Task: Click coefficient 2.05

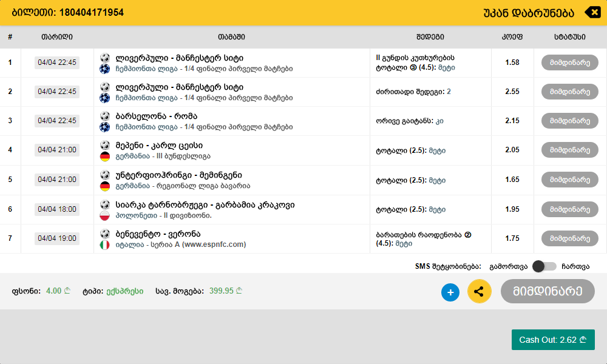Action: (512, 150)
